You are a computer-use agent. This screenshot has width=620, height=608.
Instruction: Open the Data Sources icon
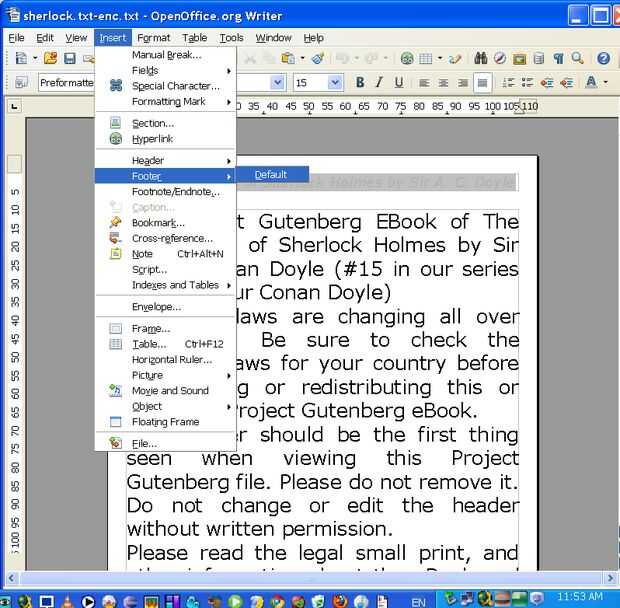[x=539, y=59]
